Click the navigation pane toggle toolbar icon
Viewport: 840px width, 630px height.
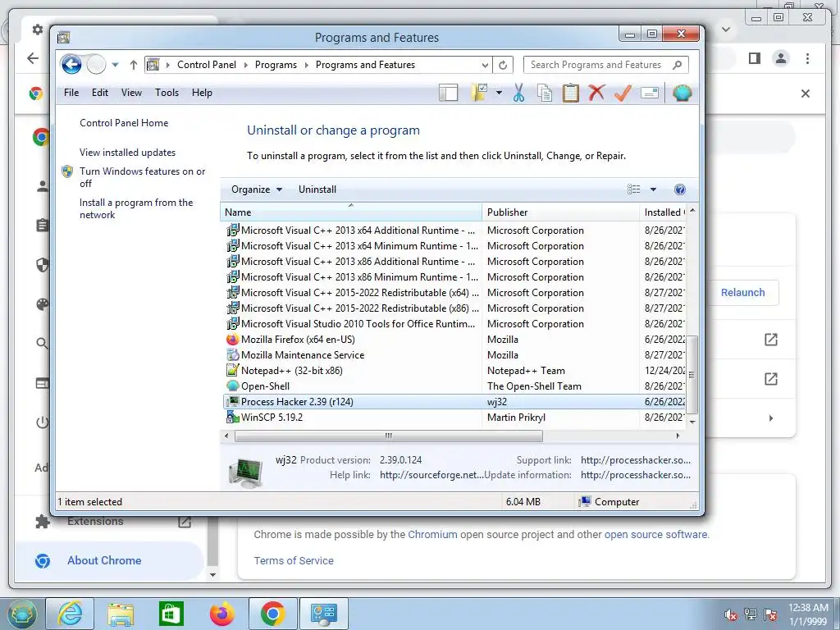point(449,93)
